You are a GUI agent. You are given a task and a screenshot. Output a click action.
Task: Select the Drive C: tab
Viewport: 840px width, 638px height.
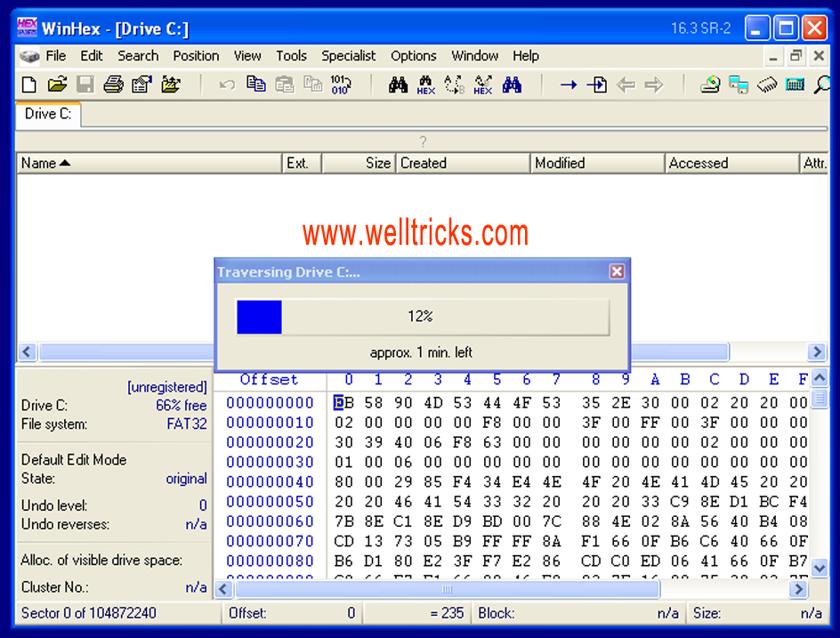pyautogui.click(x=48, y=114)
